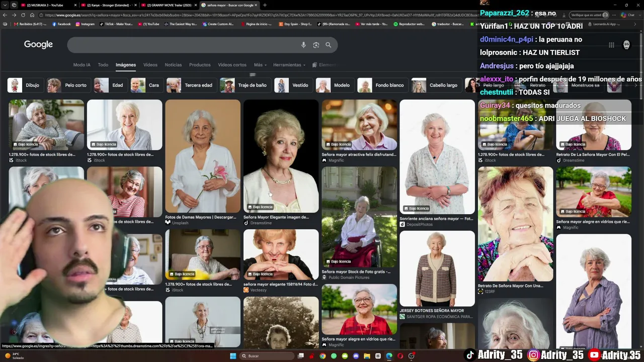Switch to the Productos tab
Image resolution: width=644 pixels, height=362 pixels.
[x=200, y=65]
